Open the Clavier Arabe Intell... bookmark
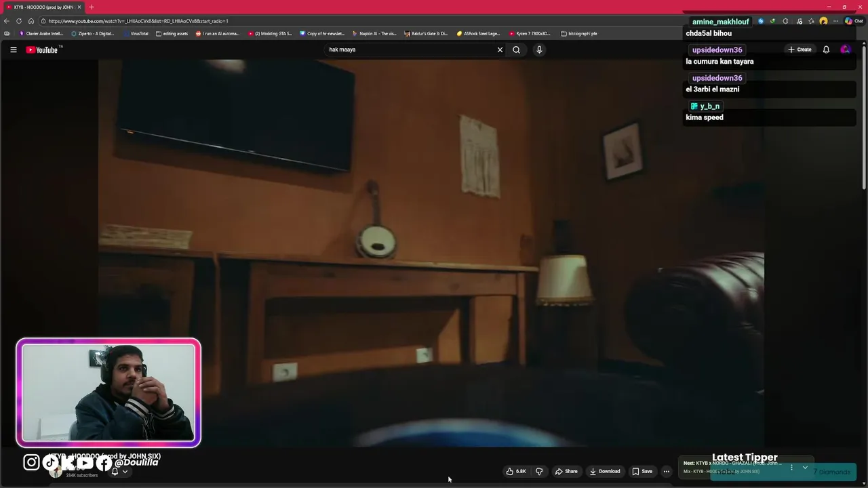Viewport: 868px width, 488px height. pyautogui.click(x=41, y=33)
